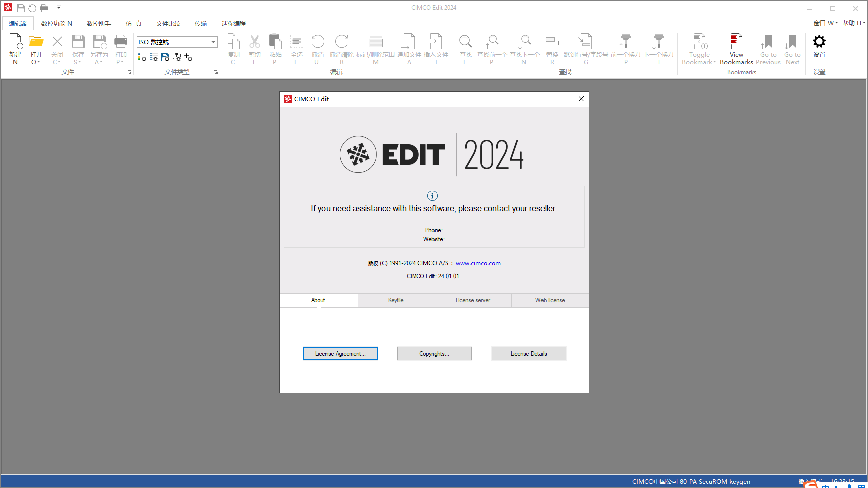
Task: Switch to the 编辑器 ribbon tab
Action: 18,23
